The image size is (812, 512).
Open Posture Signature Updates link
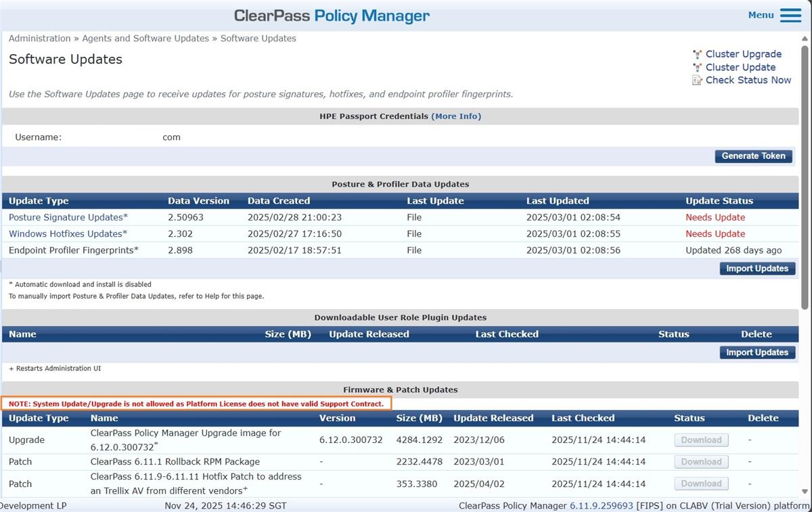click(x=68, y=217)
